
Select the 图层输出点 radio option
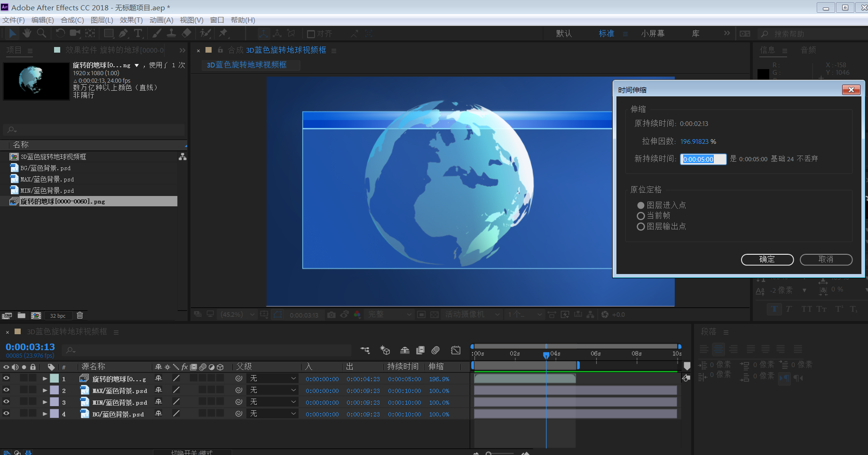coord(640,227)
